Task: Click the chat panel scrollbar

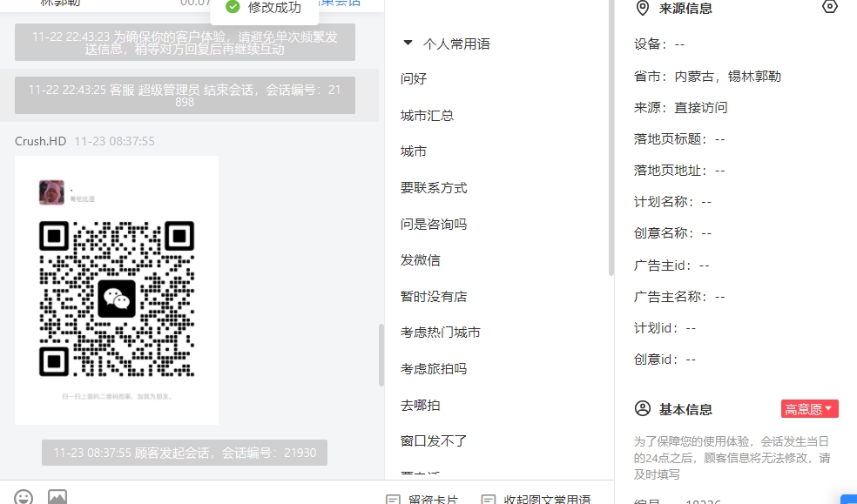Action: click(381, 355)
